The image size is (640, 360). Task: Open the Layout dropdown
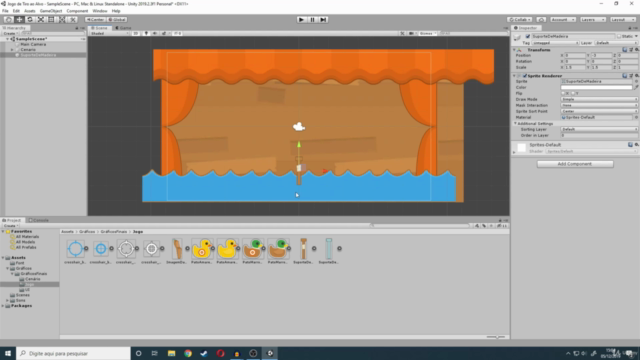coord(623,20)
